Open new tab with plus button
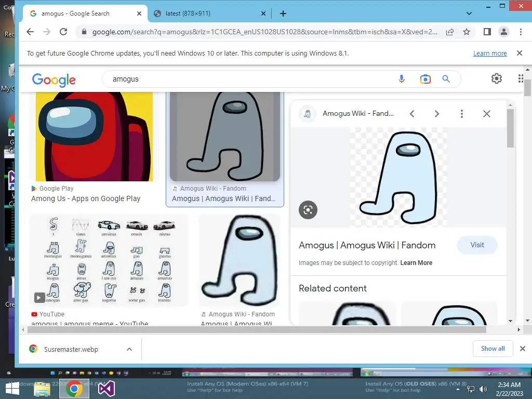This screenshot has height=399, width=532. coord(283,14)
